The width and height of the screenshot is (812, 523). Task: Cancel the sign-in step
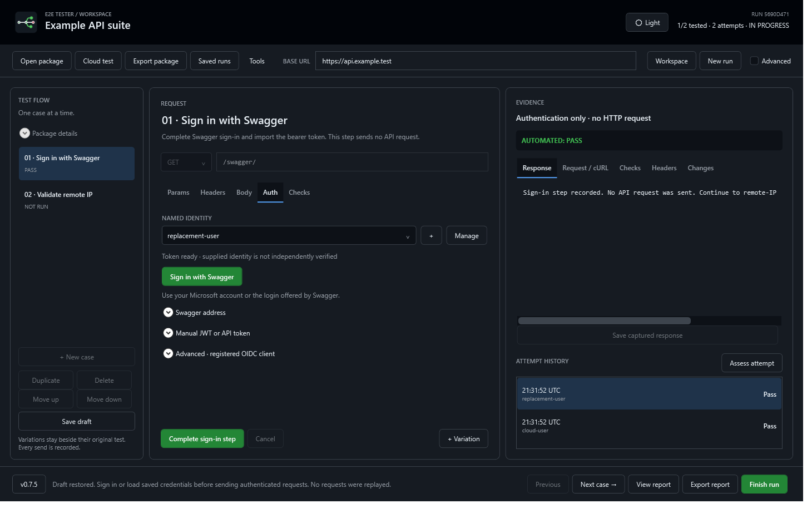265,439
